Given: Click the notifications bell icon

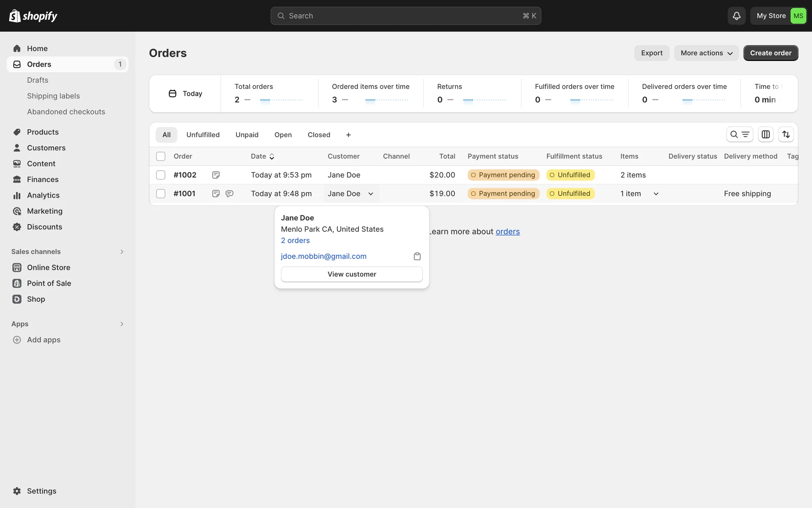Looking at the screenshot, I should (x=736, y=16).
